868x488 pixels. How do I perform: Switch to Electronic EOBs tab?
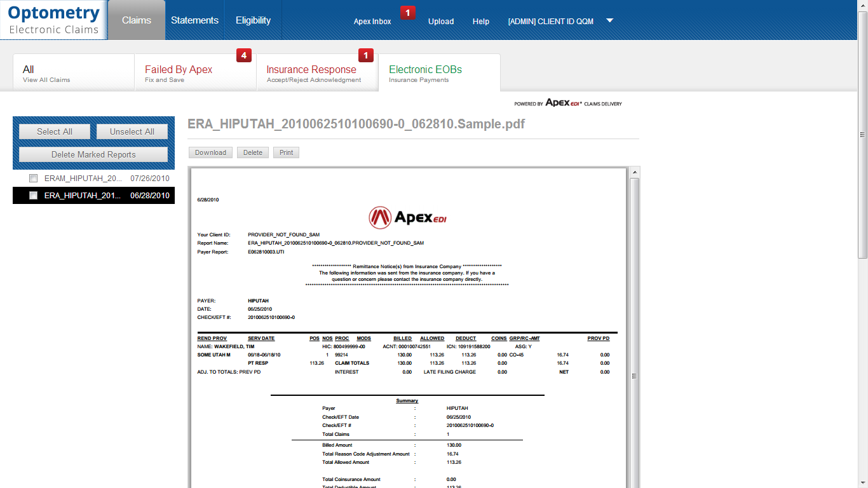pyautogui.click(x=439, y=73)
